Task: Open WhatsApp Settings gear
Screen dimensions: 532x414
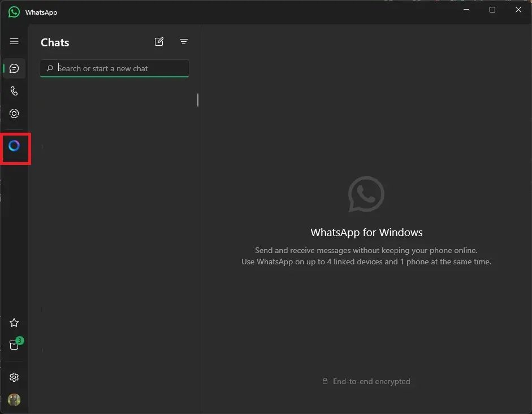Action: pyautogui.click(x=14, y=377)
